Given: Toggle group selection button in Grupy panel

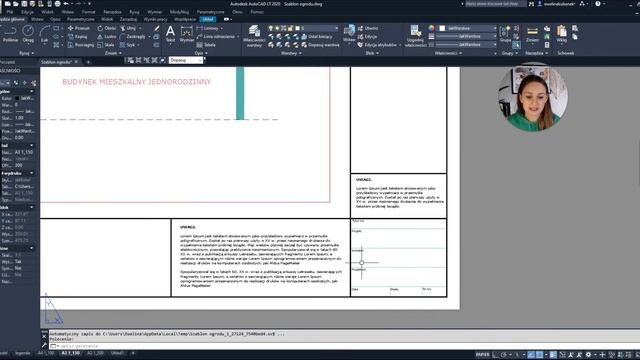Looking at the screenshot, I should (x=516, y=45).
